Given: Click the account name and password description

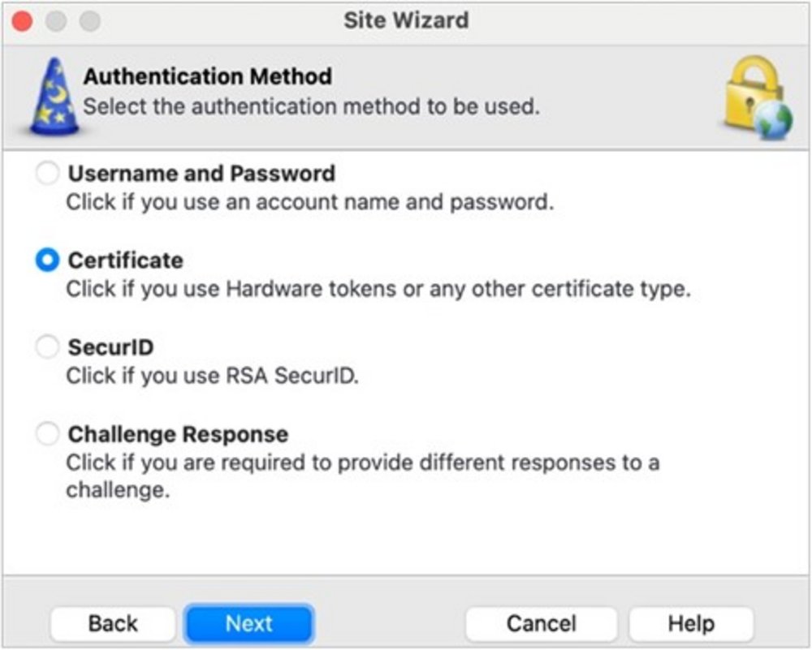Looking at the screenshot, I should click(x=309, y=202).
